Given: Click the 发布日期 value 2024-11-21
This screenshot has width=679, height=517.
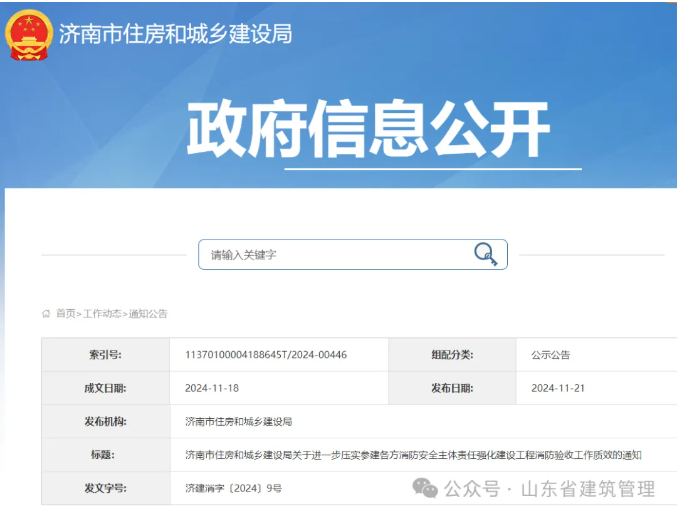Looking at the screenshot, I should pyautogui.click(x=557, y=388).
